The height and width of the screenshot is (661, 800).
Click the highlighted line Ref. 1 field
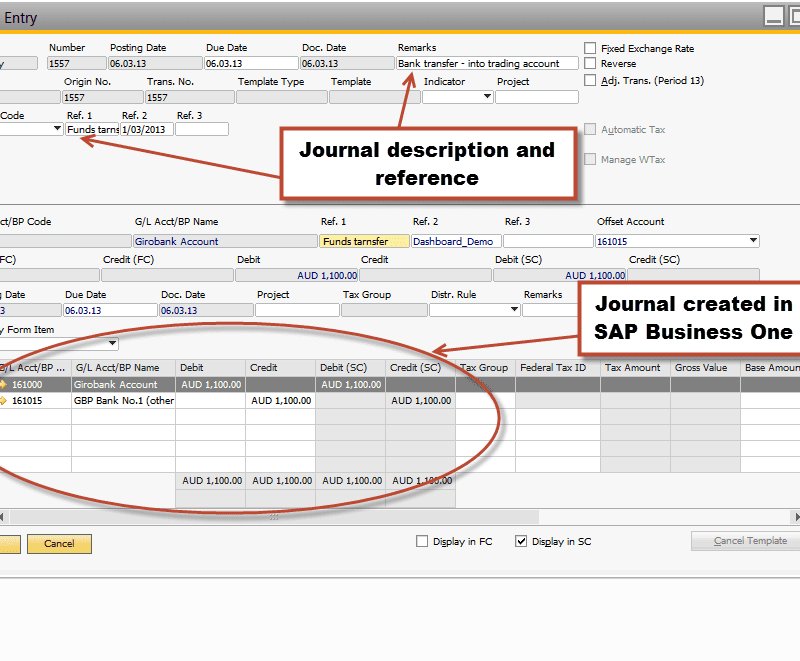coord(364,241)
